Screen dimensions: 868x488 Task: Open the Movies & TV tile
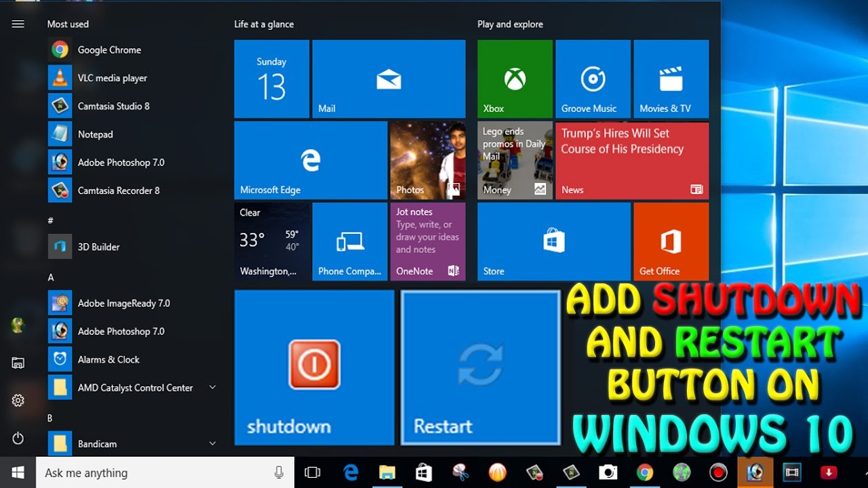pyautogui.click(x=671, y=79)
